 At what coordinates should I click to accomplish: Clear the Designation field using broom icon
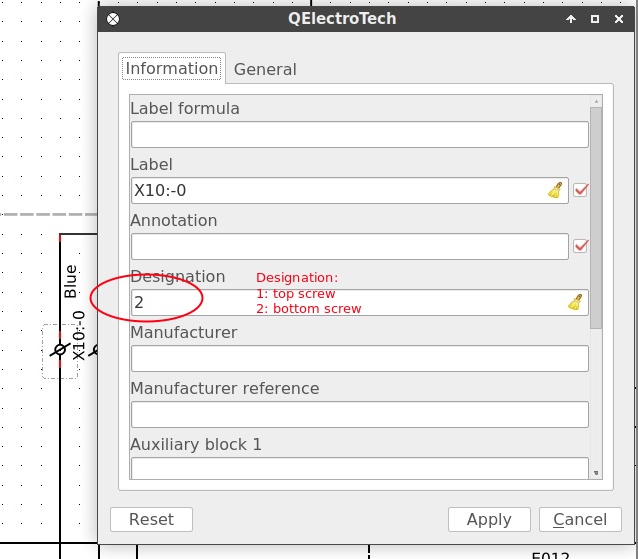575,302
